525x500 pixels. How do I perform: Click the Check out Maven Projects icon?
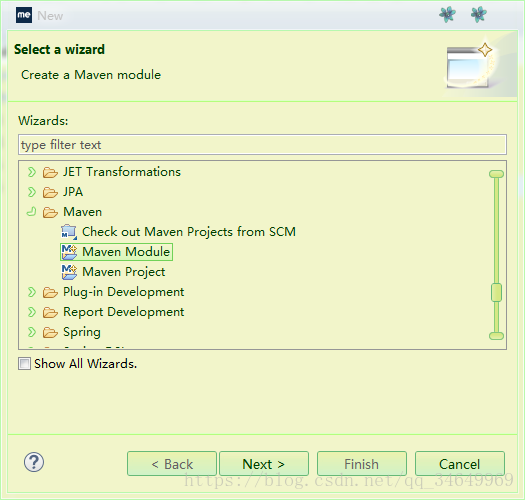69,232
